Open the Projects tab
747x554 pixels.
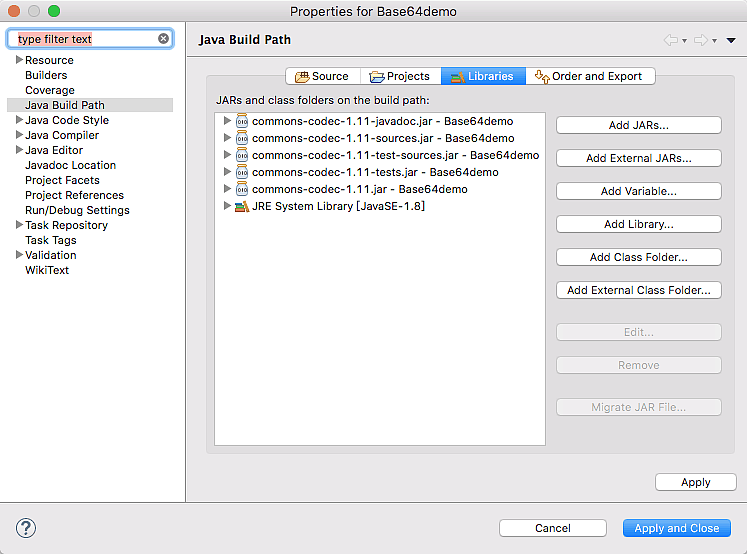399,76
